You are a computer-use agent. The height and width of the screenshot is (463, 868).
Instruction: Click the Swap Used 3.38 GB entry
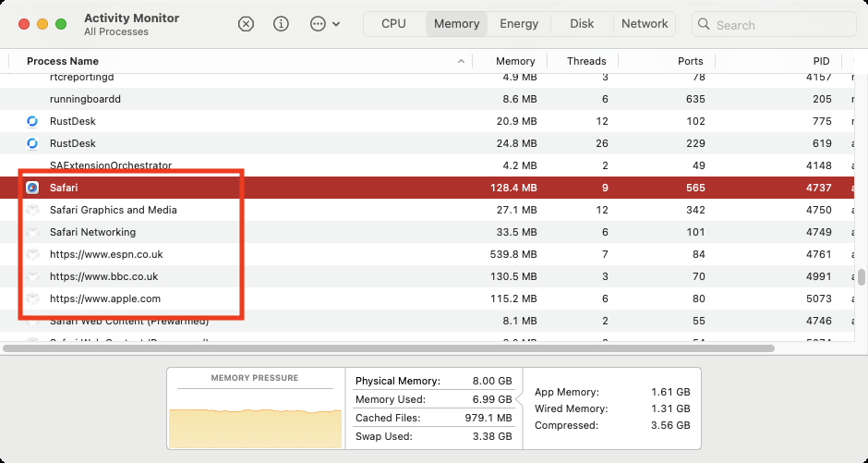(x=433, y=436)
